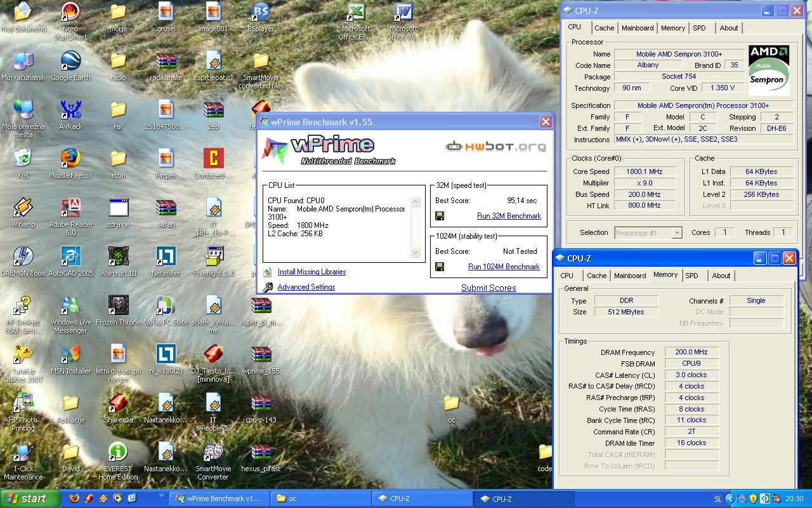The image size is (812, 508).
Task: Select the Netlimiter desktop shortcut
Action: click(166, 256)
